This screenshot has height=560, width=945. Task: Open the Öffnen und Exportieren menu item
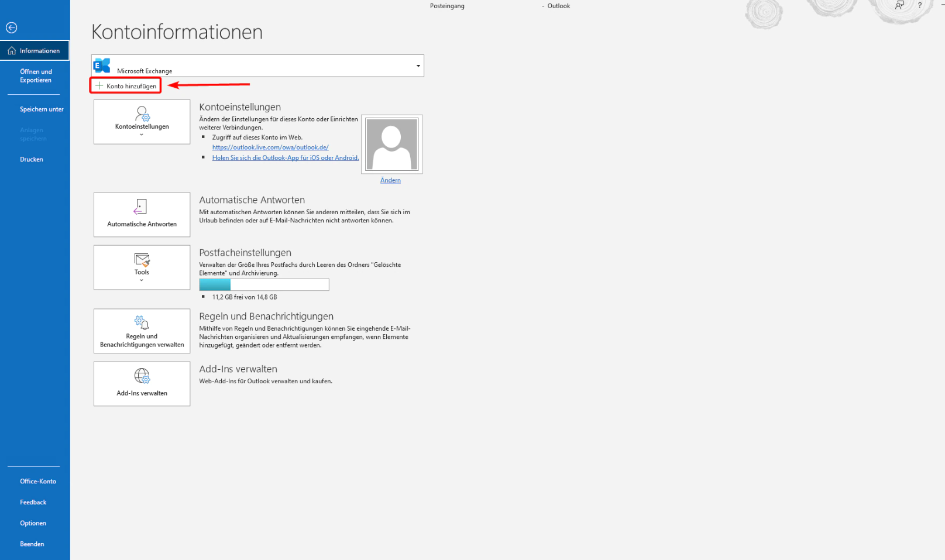coord(36,76)
